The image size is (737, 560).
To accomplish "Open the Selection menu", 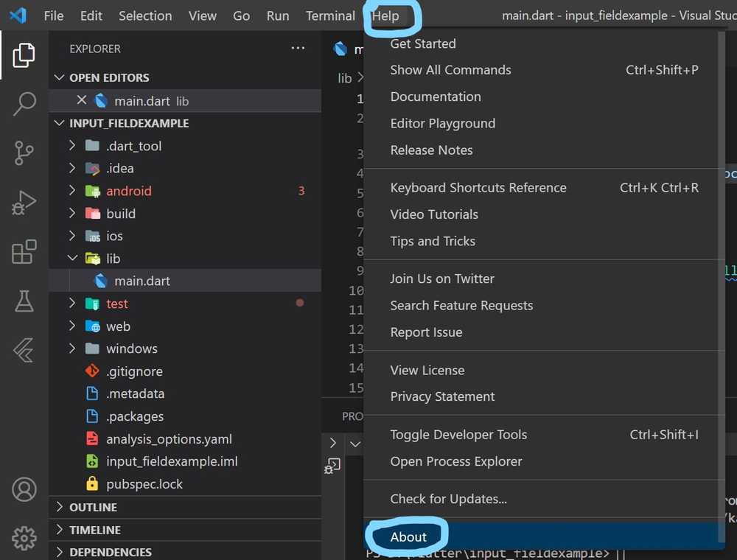I will coord(145,16).
